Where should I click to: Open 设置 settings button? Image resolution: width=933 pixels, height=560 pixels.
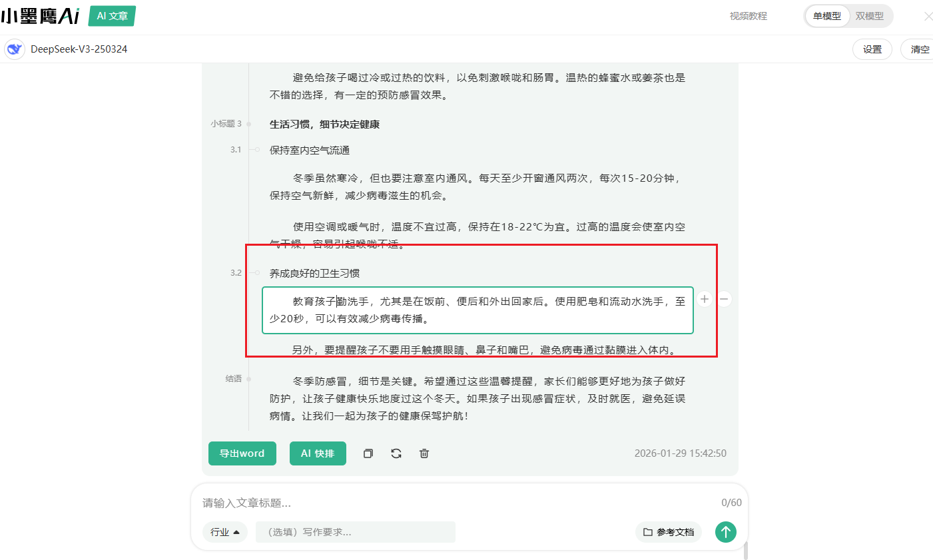click(x=872, y=49)
